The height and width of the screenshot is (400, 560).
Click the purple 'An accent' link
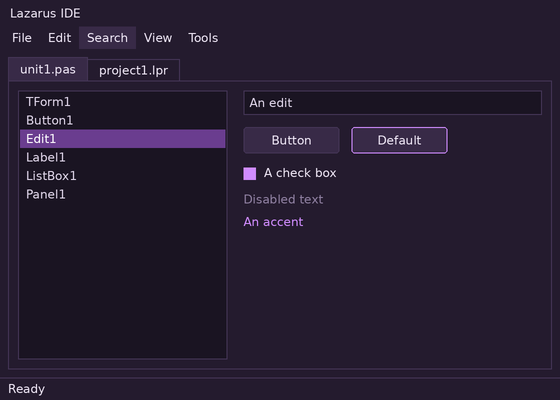pyautogui.click(x=273, y=222)
